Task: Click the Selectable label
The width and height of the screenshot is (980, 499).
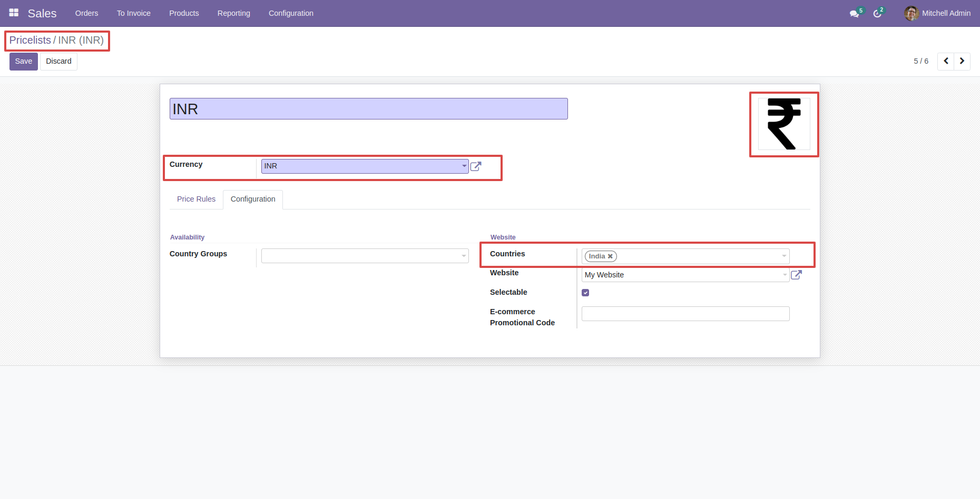Action: 508,292
